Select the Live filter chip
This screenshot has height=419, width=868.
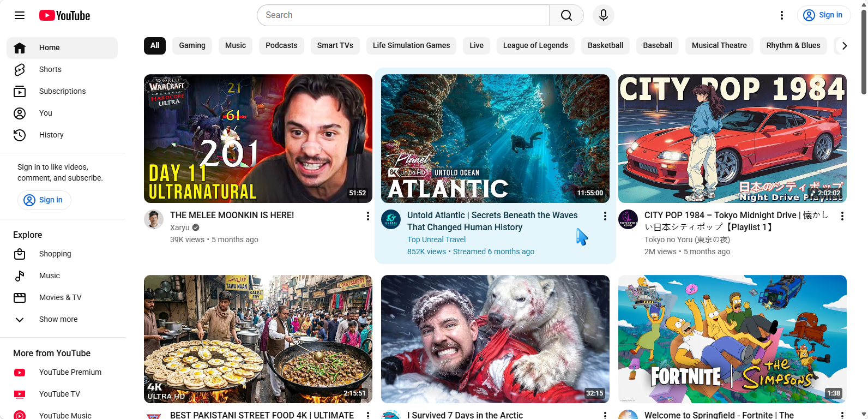477,45
